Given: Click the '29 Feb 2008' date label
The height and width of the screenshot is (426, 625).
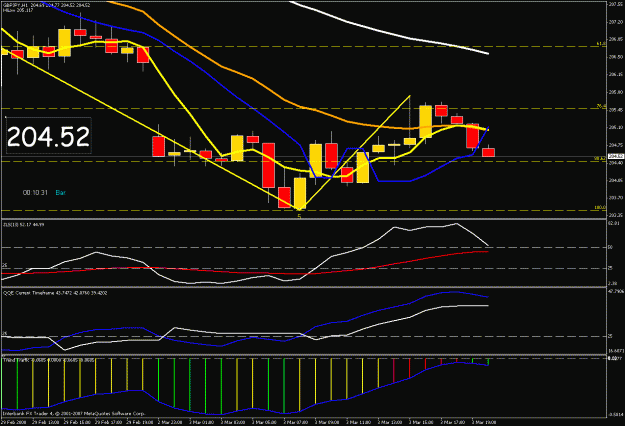Looking at the screenshot, I should click(13, 422).
